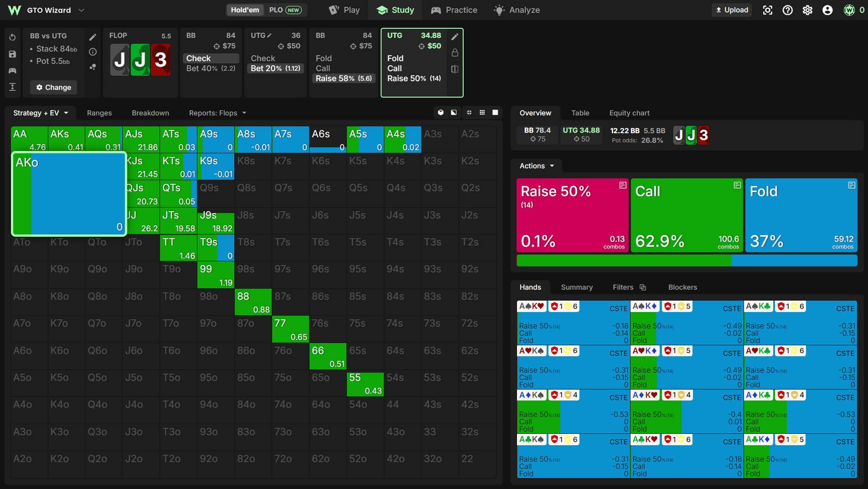Switch game type to PLO
Image resolution: width=868 pixels, height=489 pixels.
coord(285,10)
